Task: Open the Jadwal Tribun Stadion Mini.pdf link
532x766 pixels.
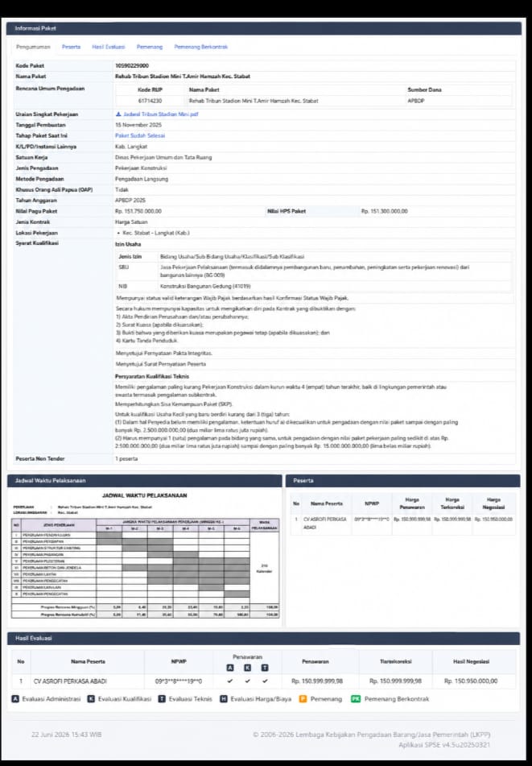Action: 161,114
